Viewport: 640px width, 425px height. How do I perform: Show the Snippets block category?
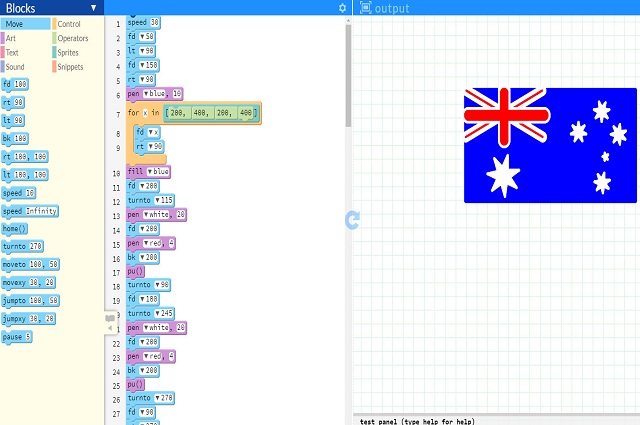(x=70, y=66)
